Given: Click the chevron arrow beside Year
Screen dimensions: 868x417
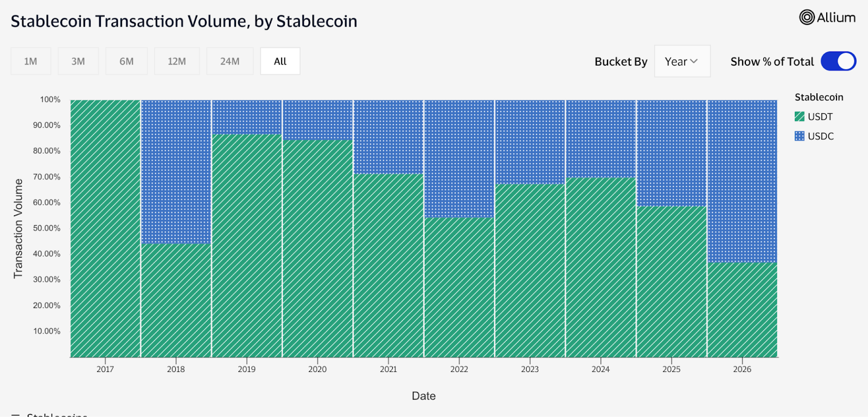Looking at the screenshot, I should 694,61.
